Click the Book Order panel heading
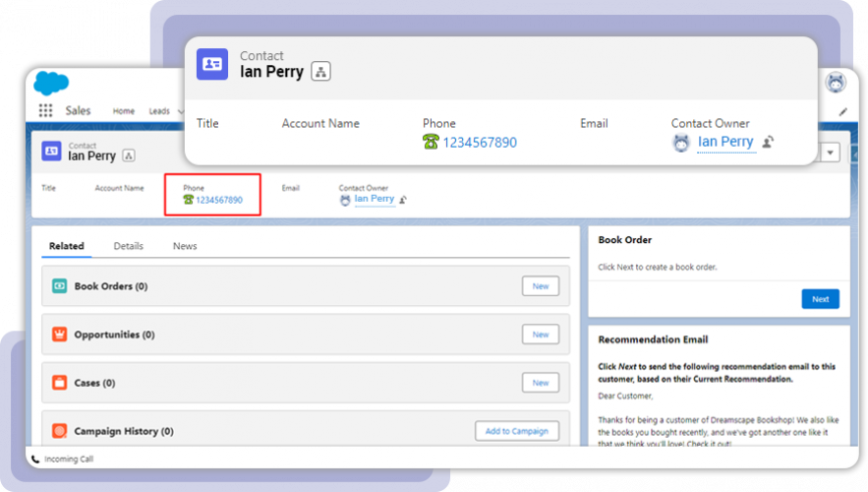The image size is (868, 492). pos(624,239)
